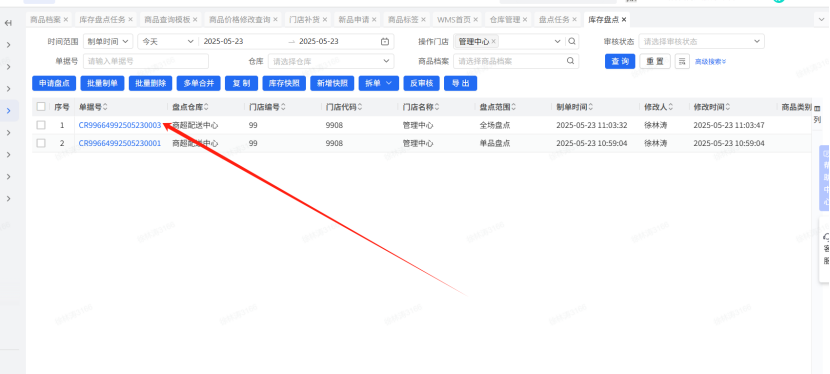
Task: Click the 查询 search button
Action: point(620,61)
